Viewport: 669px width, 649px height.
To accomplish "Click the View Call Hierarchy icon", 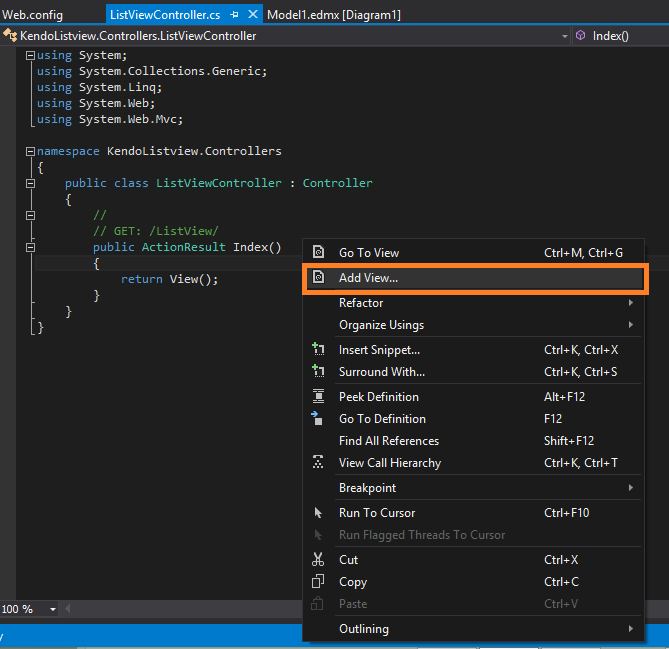I will click(x=318, y=463).
